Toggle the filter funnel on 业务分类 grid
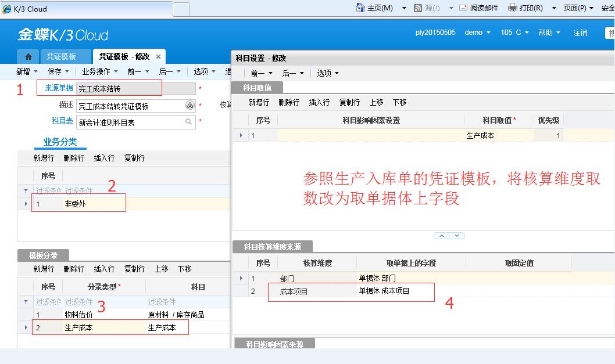 [24, 190]
